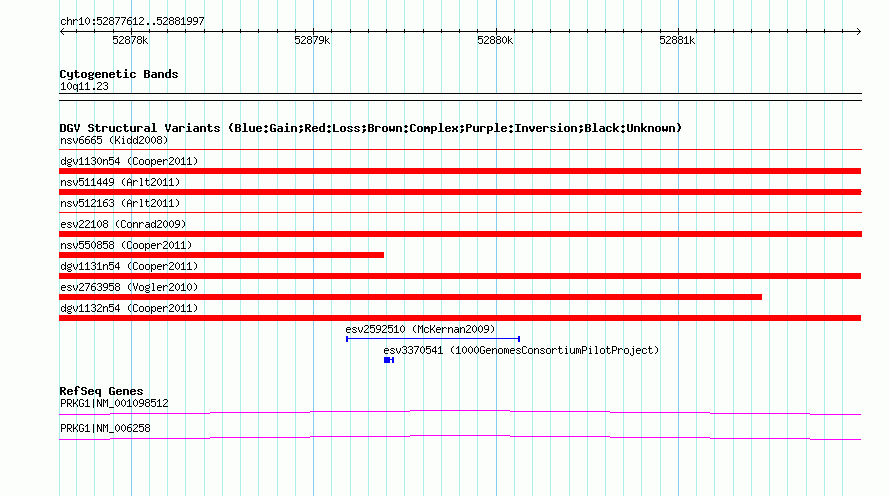This screenshot has width=890, height=496.
Task: Click the red esv2763958 loss bar
Action: pos(410,297)
